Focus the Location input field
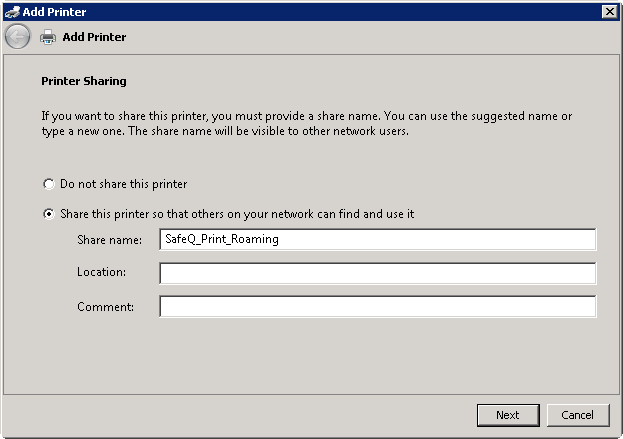The width and height of the screenshot is (623, 439). (377, 273)
